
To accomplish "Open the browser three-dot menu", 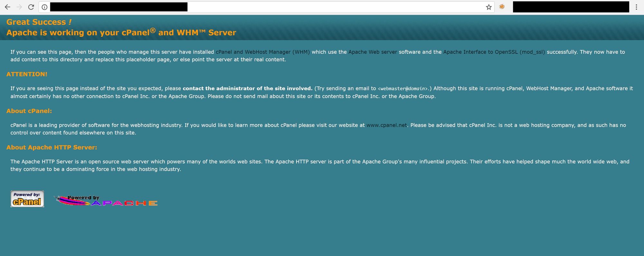I will 636,7.
